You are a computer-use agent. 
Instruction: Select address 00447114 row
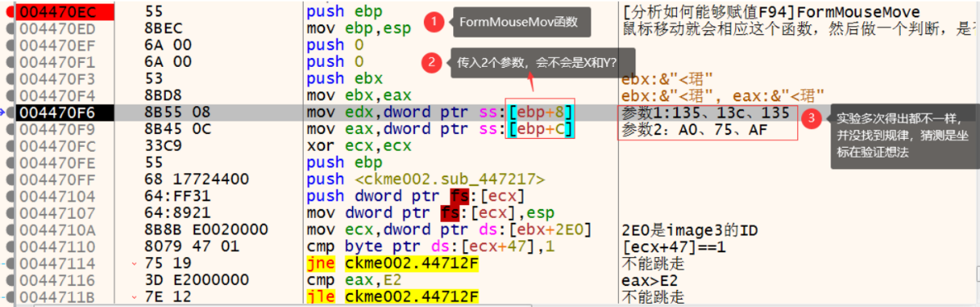[57, 263]
